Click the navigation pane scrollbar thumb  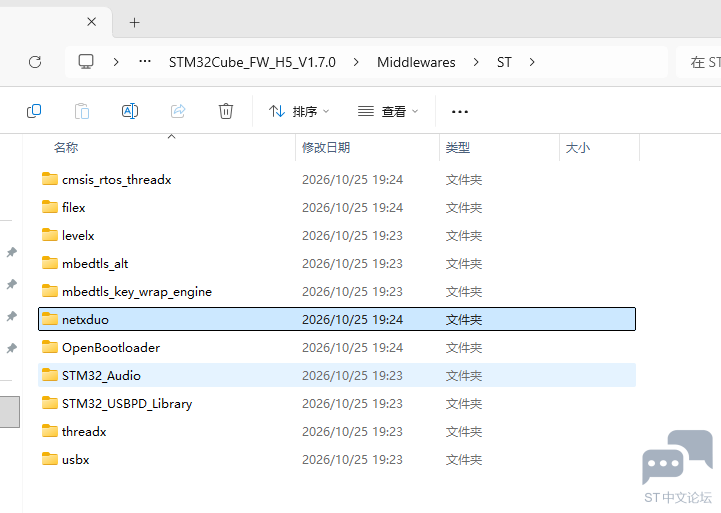[x=9, y=412]
